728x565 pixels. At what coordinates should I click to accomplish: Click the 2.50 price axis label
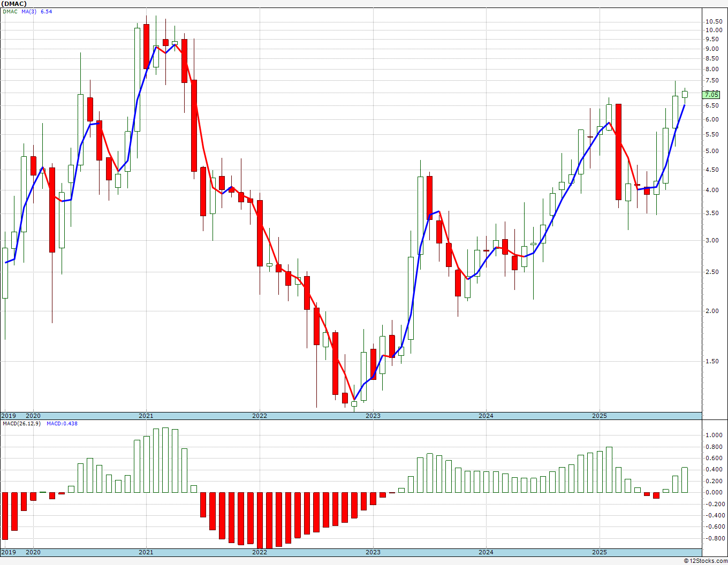(712, 272)
